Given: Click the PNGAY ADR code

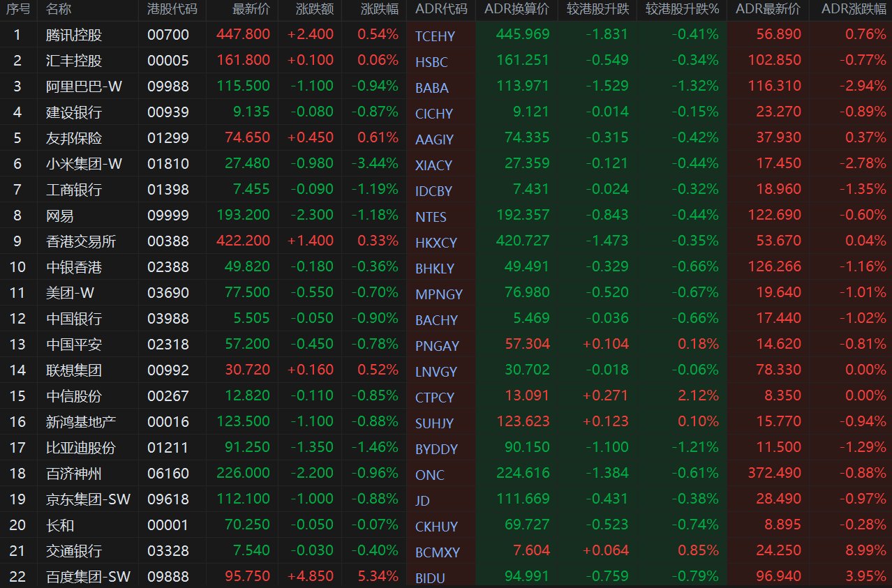Looking at the screenshot, I should pyautogui.click(x=437, y=346).
